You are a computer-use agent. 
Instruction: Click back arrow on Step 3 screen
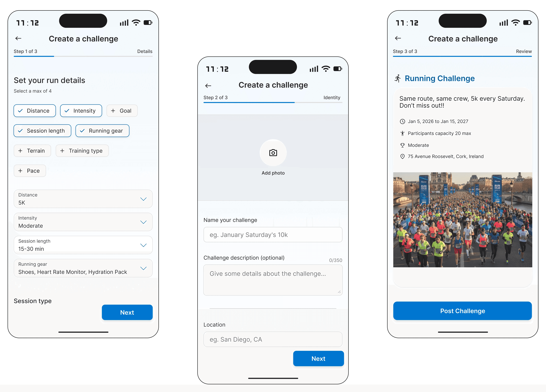pyautogui.click(x=398, y=38)
